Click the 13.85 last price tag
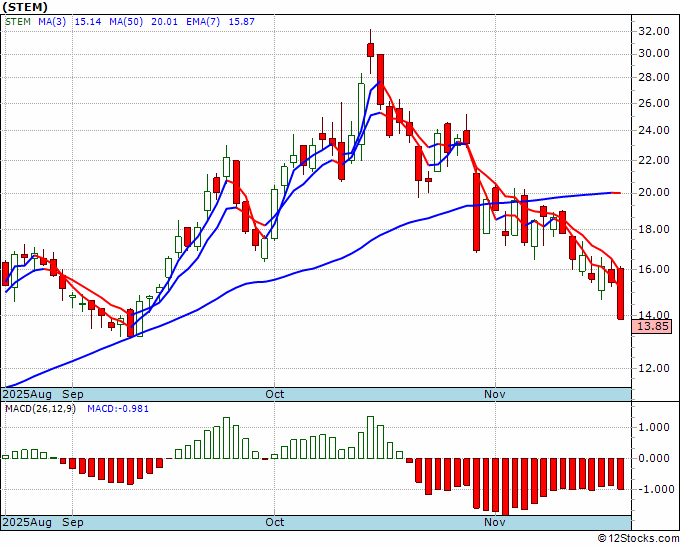680x546 pixels. [x=652, y=326]
